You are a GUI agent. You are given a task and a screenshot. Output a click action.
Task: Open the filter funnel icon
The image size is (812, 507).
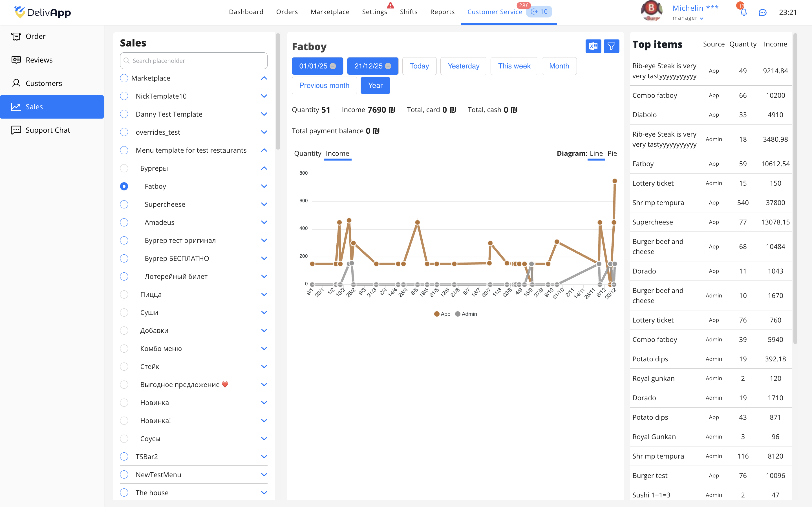coord(611,46)
